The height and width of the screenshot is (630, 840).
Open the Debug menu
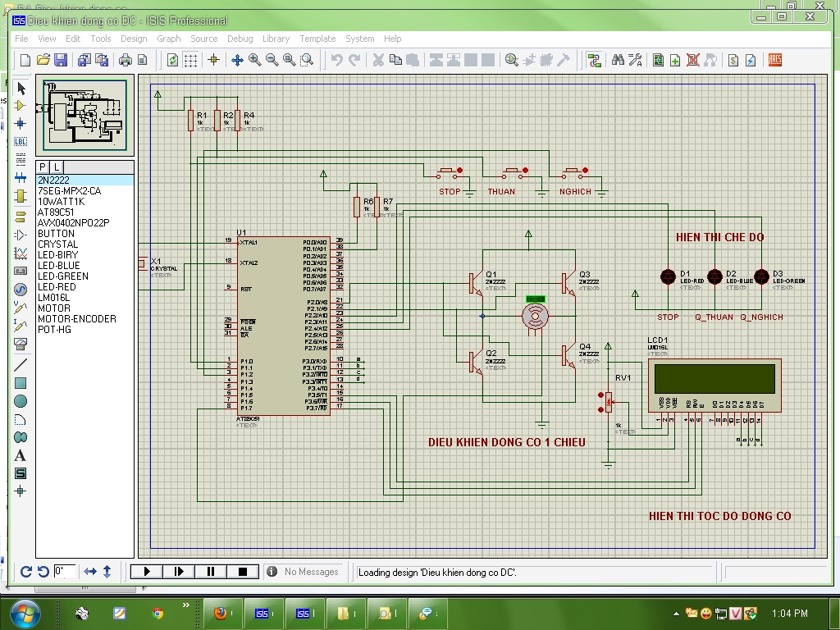click(240, 39)
